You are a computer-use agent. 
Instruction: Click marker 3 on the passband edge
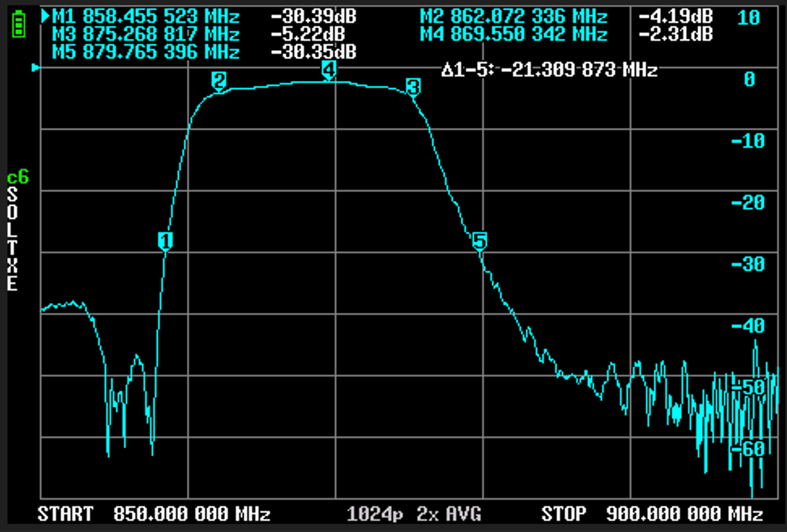[x=413, y=87]
